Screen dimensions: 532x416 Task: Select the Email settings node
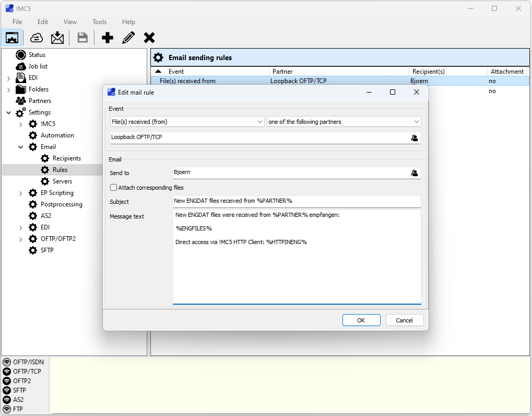48,147
